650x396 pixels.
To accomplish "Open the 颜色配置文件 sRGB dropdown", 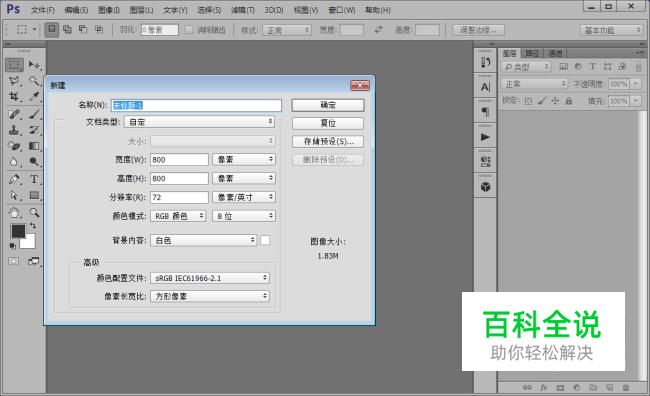I will click(x=210, y=278).
